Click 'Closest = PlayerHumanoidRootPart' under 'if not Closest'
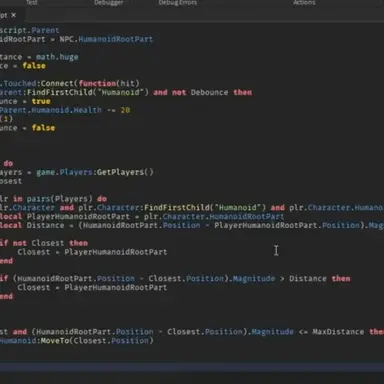This screenshot has height=384, width=384. click(92, 252)
